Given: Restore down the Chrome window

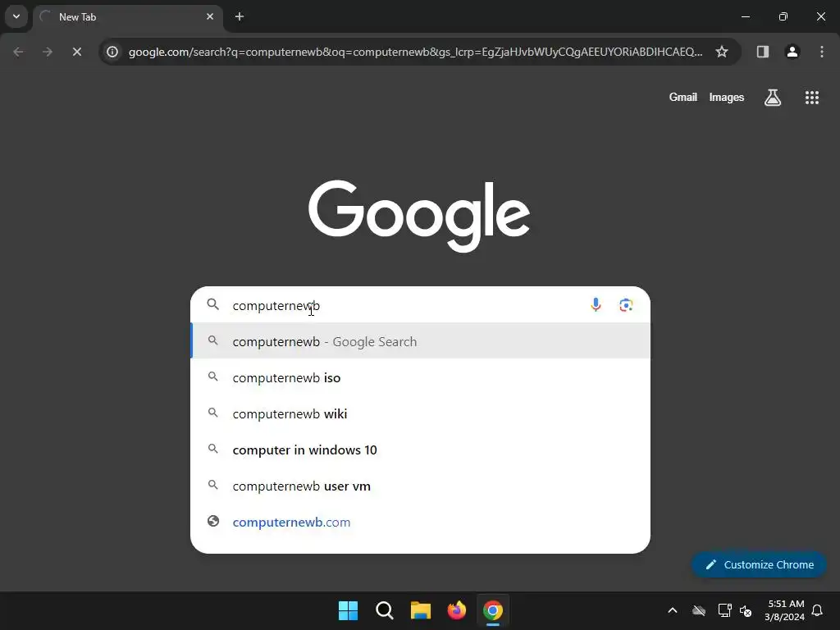Looking at the screenshot, I should 783,16.
